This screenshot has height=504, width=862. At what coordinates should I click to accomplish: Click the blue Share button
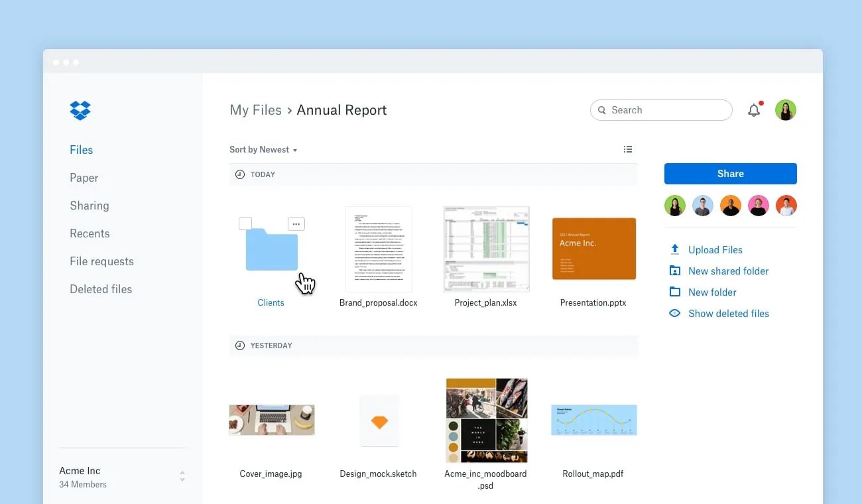click(730, 173)
